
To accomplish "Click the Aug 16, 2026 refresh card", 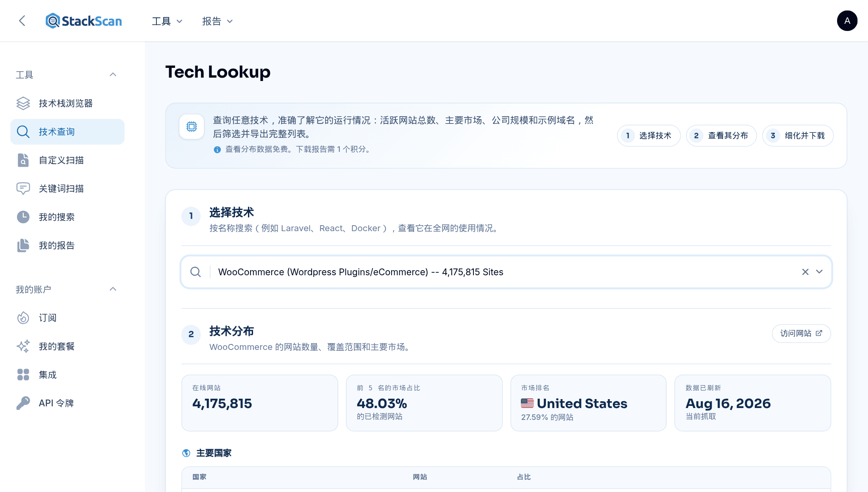I will tap(753, 403).
